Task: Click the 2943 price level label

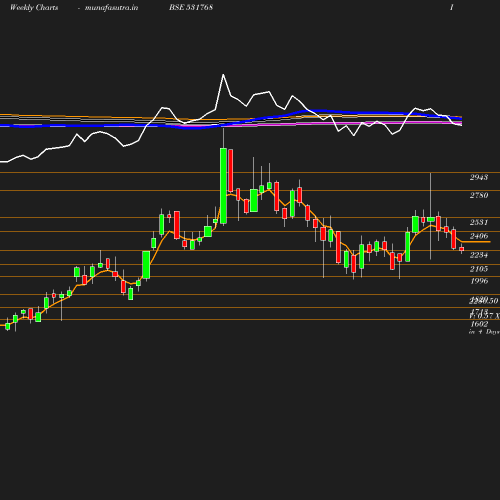Action: tap(479, 177)
